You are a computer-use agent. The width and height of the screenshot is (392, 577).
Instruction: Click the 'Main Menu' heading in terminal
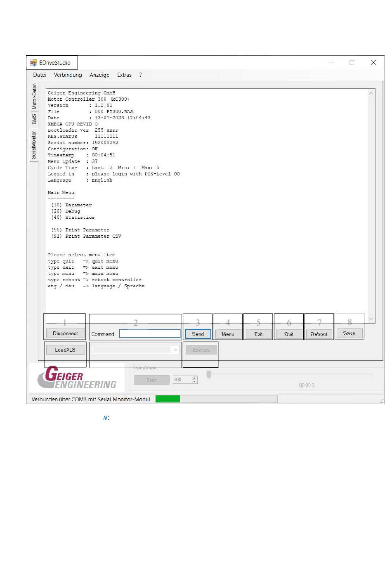pyautogui.click(x=61, y=192)
